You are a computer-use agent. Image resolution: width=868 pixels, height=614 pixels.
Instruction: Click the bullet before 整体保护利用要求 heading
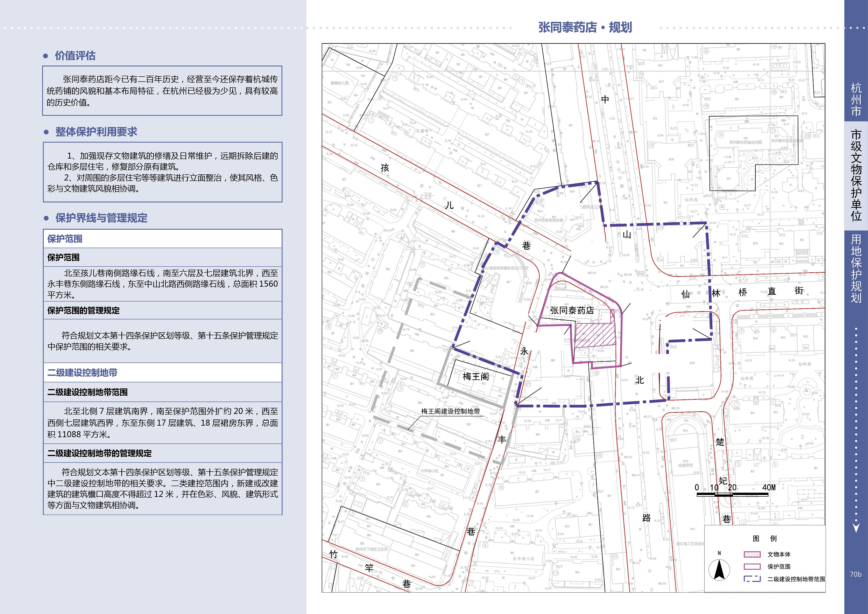[x=46, y=132]
